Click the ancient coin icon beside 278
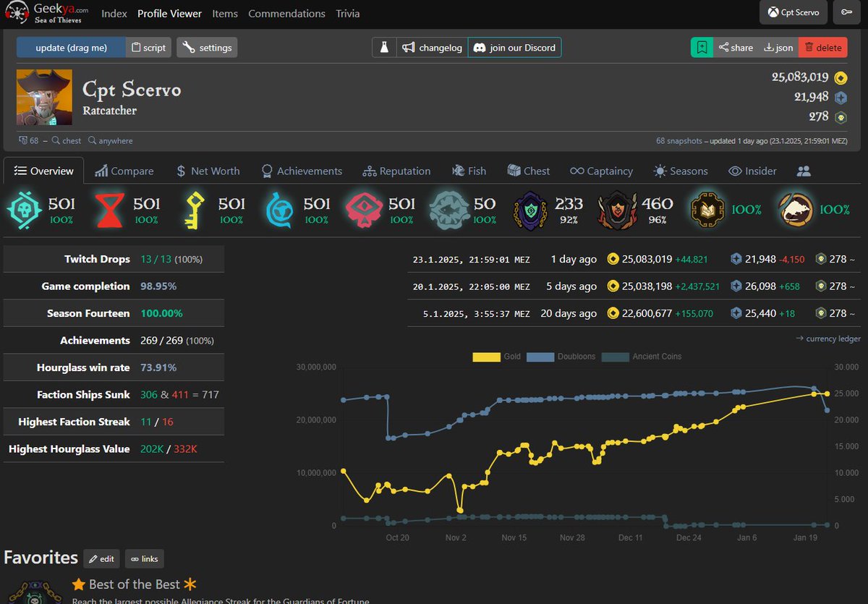Image resolution: width=868 pixels, height=604 pixels. pos(841,117)
